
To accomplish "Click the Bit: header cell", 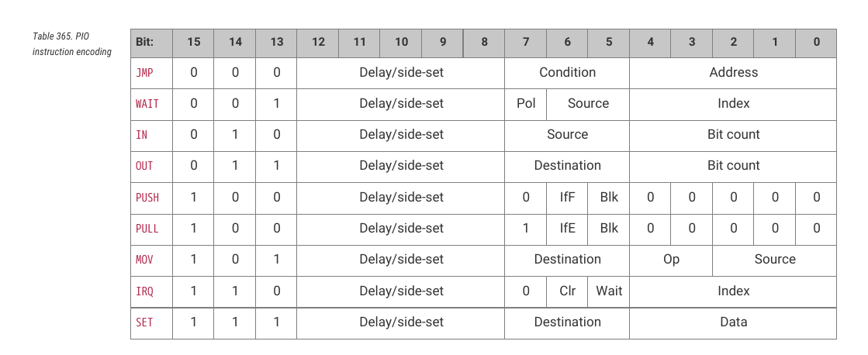I will pos(152,43).
